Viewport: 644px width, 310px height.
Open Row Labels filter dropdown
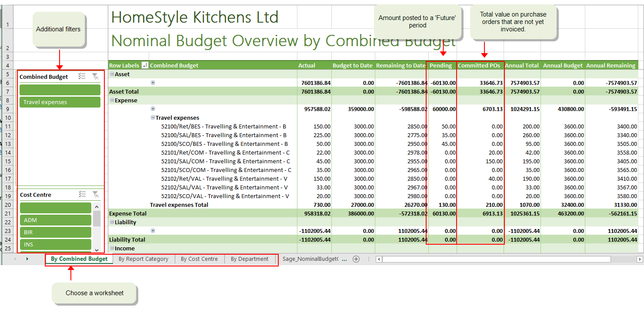point(145,65)
